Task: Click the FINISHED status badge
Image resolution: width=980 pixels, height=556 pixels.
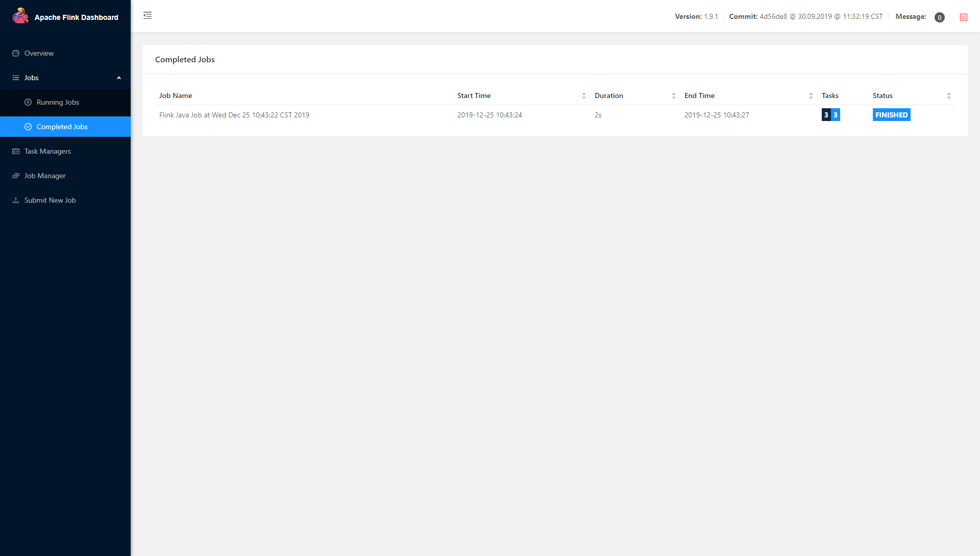Action: pyautogui.click(x=891, y=115)
